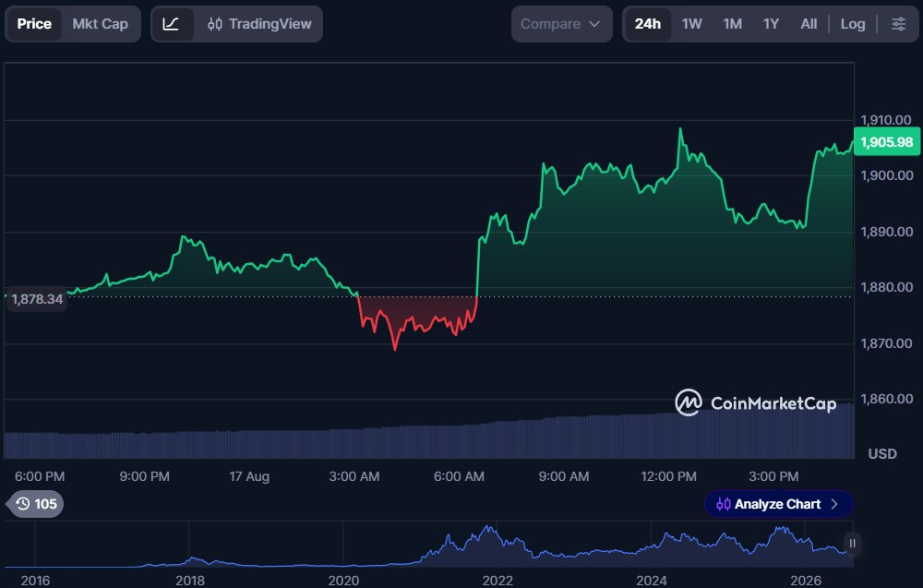Click the Analyze Chart button
The height and width of the screenshot is (588, 923).
778,504
